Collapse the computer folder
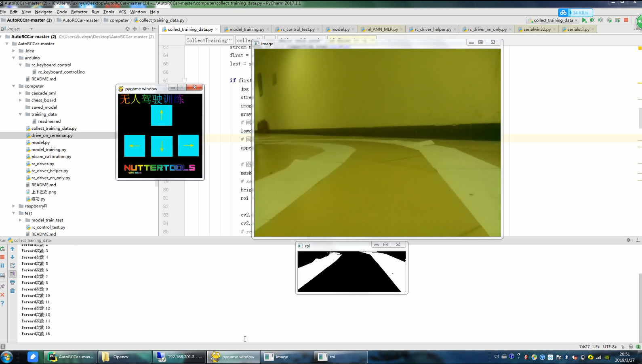Image resolution: width=642 pixels, height=364 pixels. coord(14,86)
